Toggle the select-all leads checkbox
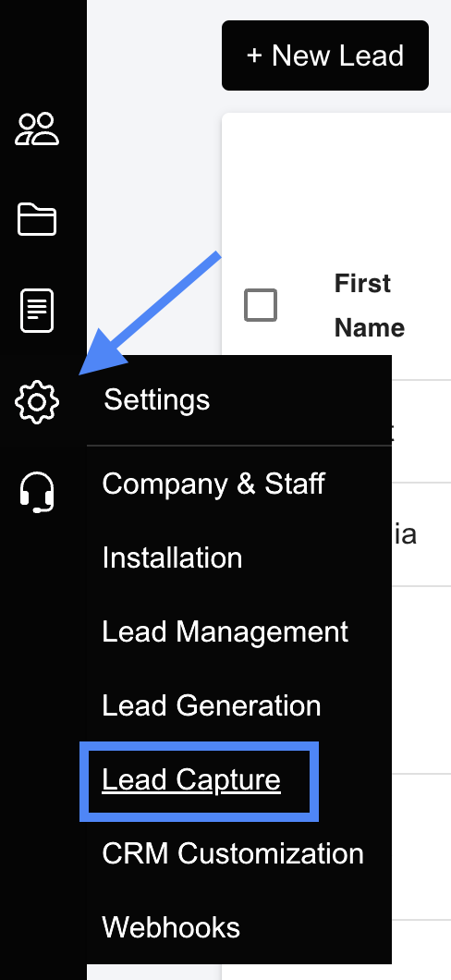Viewport: 451px width, 980px height. coord(261,305)
